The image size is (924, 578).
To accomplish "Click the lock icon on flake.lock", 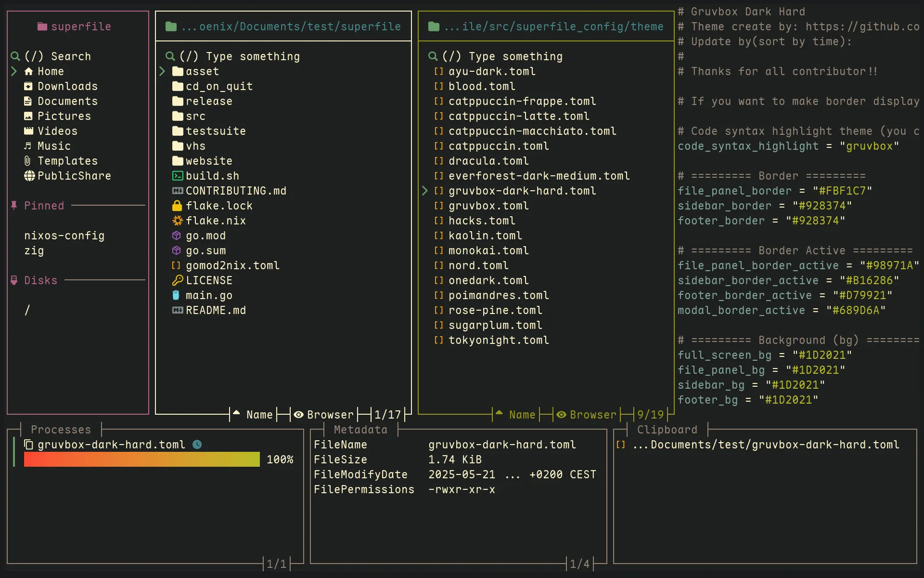I will tap(177, 206).
